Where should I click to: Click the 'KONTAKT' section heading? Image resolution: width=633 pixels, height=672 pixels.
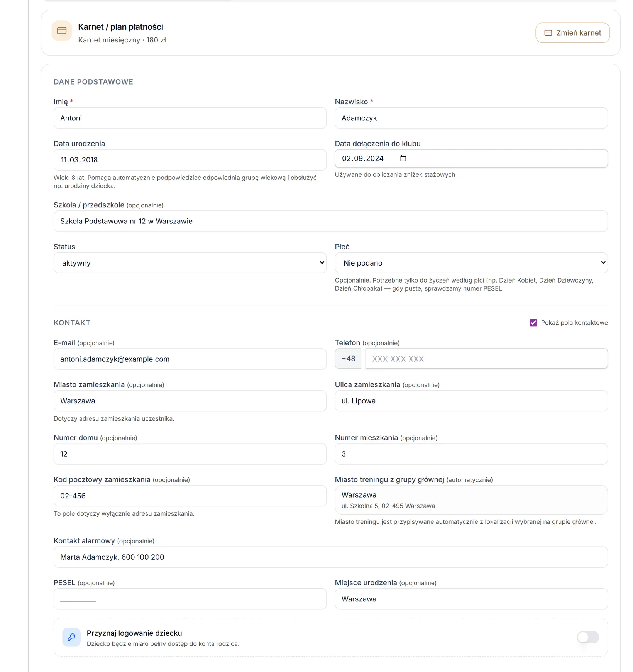pos(72,323)
